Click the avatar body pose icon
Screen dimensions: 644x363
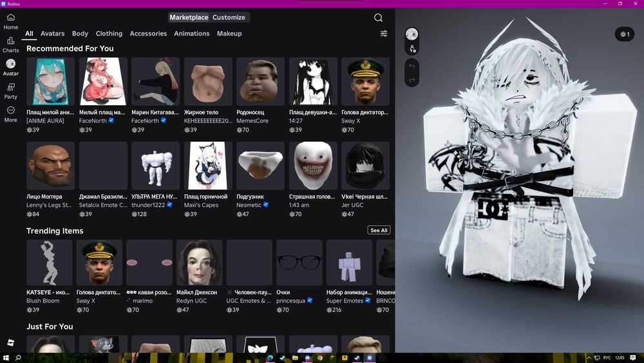click(x=412, y=49)
